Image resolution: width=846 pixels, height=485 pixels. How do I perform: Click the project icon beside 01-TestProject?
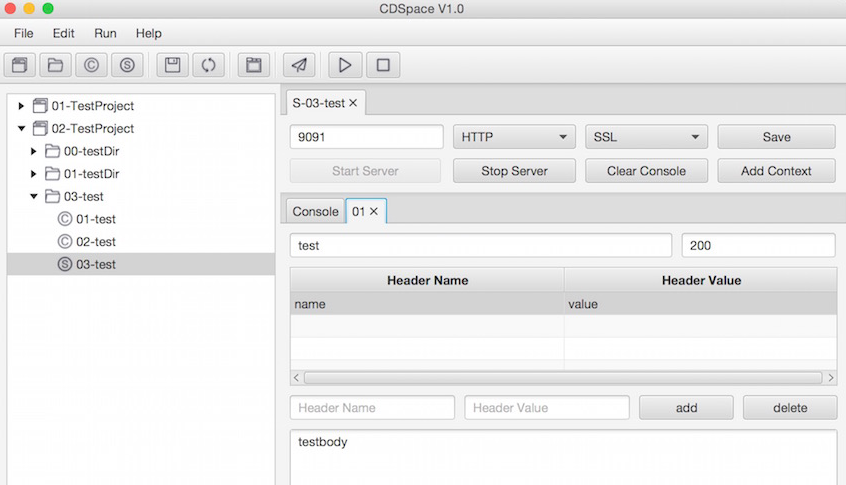click(40, 105)
